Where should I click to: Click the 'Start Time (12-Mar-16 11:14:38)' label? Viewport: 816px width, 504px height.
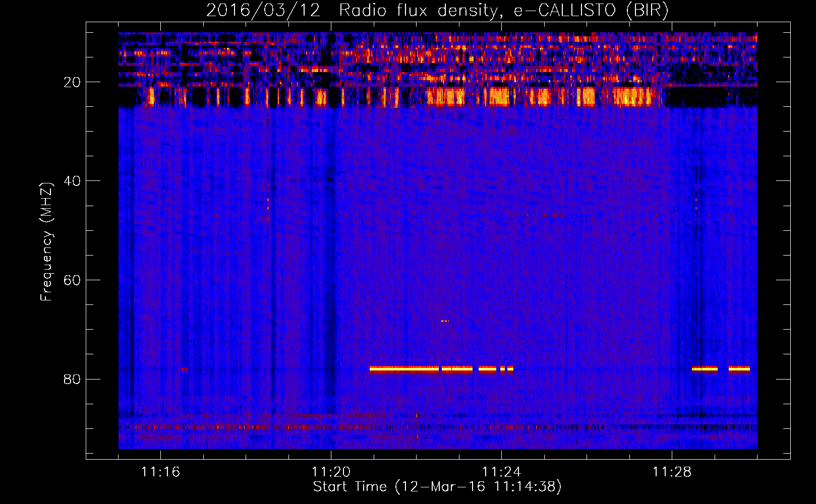coord(437,487)
